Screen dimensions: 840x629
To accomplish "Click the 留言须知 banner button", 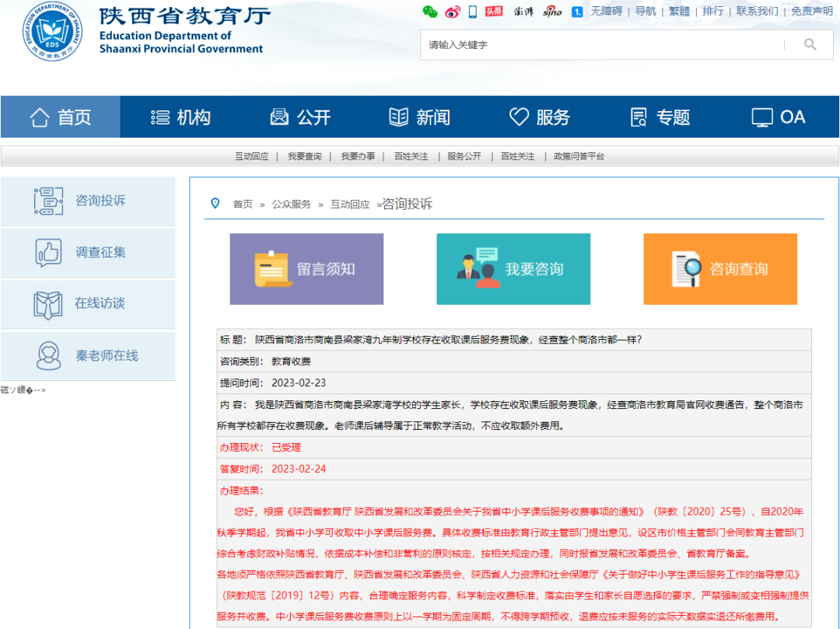I will [x=306, y=268].
